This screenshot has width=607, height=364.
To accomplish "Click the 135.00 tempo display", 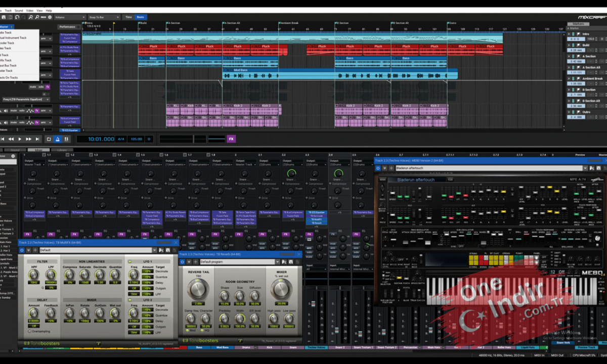I will (x=136, y=139).
